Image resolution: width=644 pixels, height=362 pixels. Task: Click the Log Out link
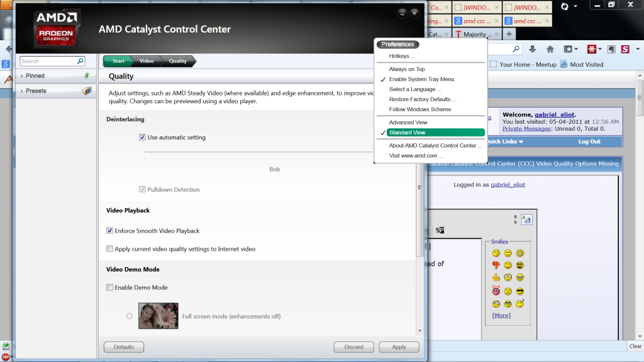click(589, 141)
